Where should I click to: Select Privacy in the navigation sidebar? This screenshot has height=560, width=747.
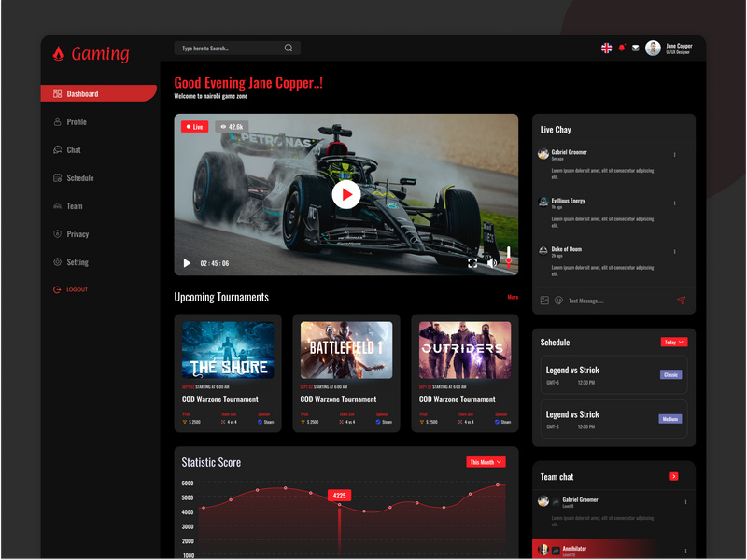[x=78, y=233]
